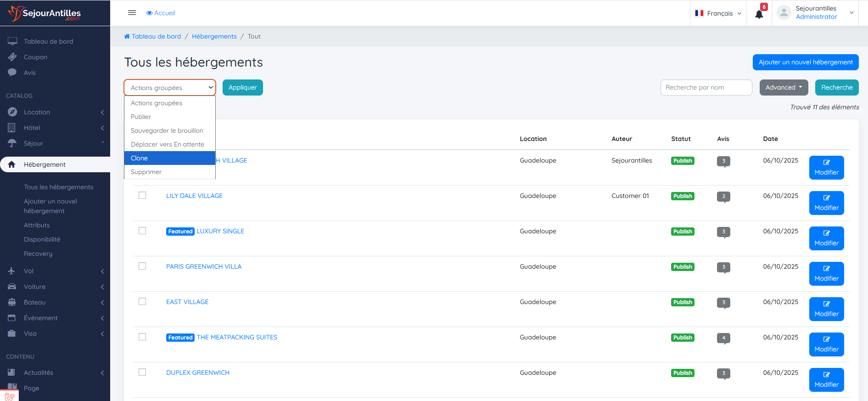Click the user avatar icon
Image resolution: width=868 pixels, height=401 pixels.
784,13
